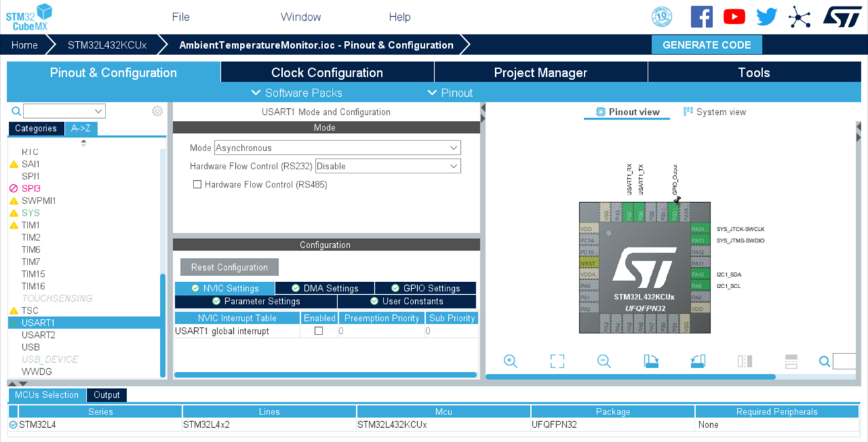
Task: Open the 10-year anniversary badge icon
Action: pos(662,17)
